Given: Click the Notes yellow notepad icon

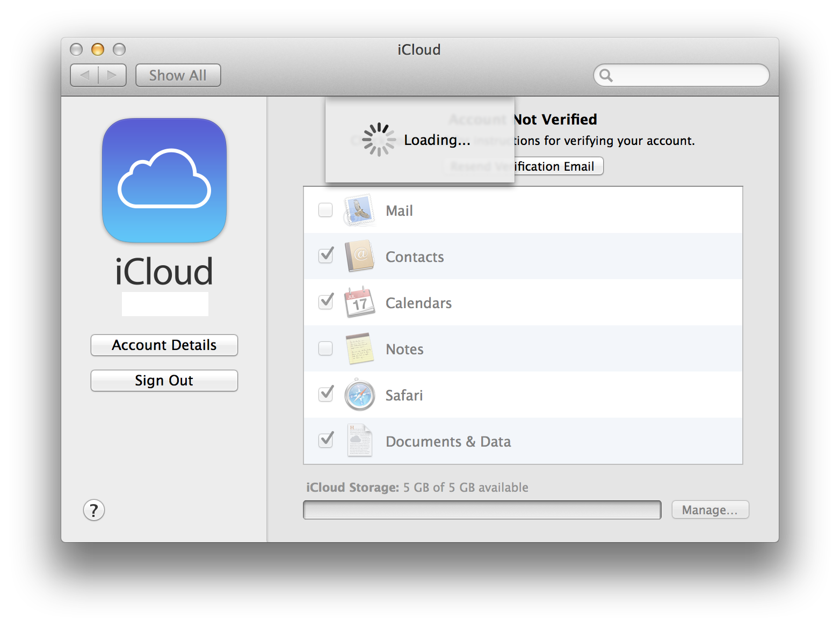Looking at the screenshot, I should coord(359,348).
